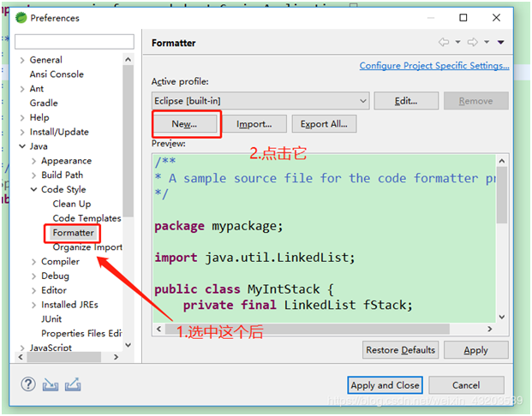This screenshot has width=532, height=416.
Task: Expand the Installed JREs node
Action: click(34, 305)
